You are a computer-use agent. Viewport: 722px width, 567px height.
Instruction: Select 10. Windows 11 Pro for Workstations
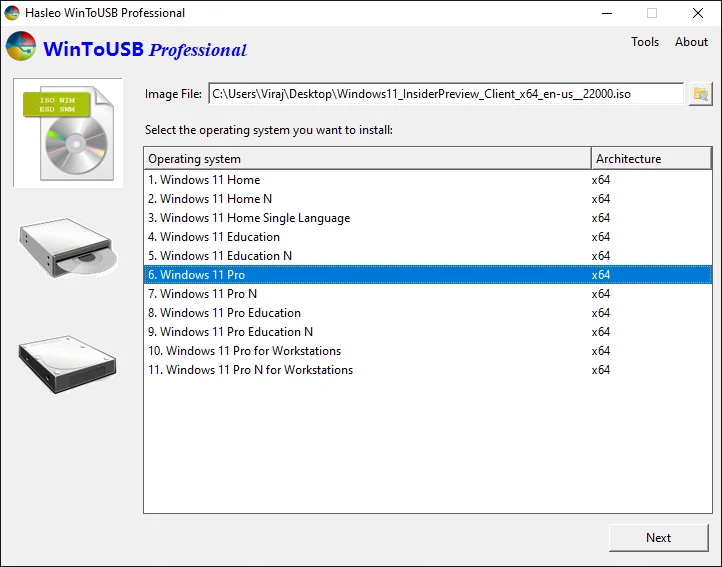coord(428,351)
